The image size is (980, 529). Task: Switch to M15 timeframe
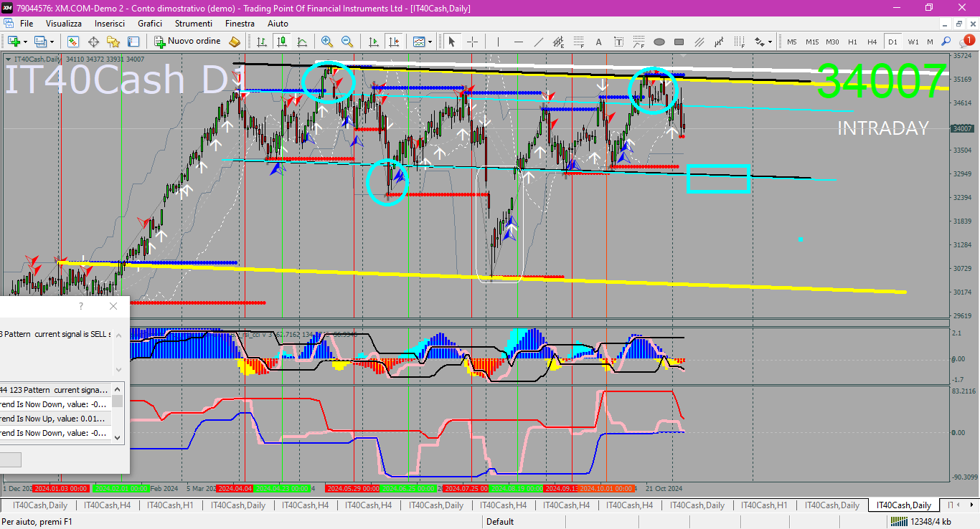[x=812, y=42]
